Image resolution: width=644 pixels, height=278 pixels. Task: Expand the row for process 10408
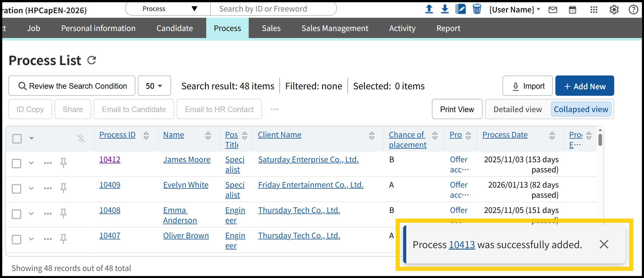(x=31, y=213)
